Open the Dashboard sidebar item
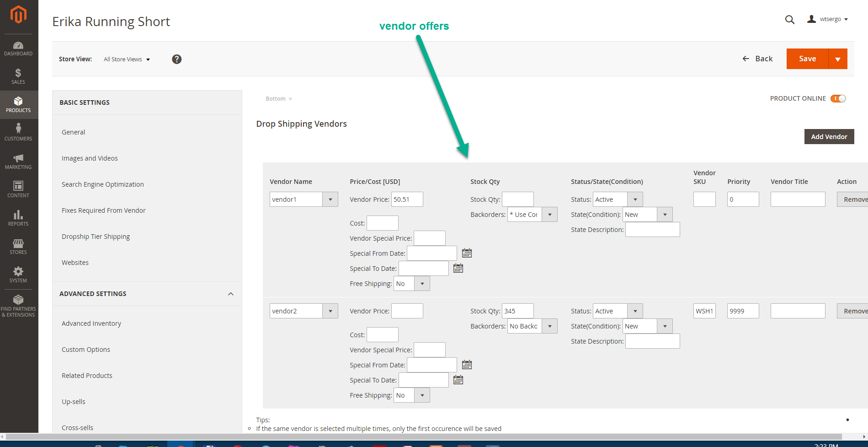868x447 pixels. point(18,48)
